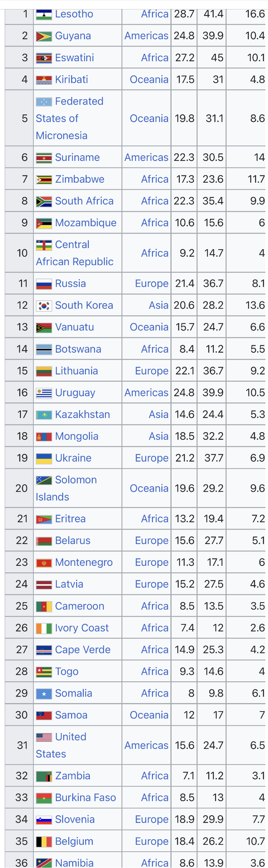Click the Asia link in Mongolia row
The width and height of the screenshot is (268, 868).
(158, 436)
